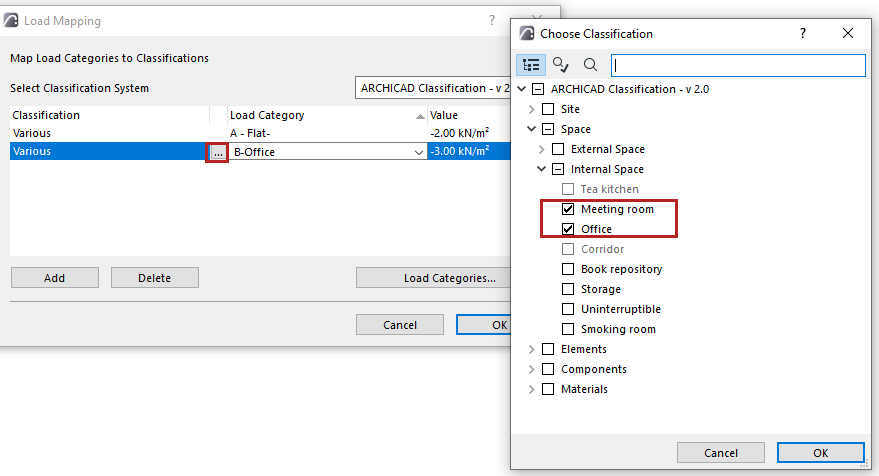The height and width of the screenshot is (476, 879).
Task: Select the Meeting room tree label
Action: coord(617,209)
